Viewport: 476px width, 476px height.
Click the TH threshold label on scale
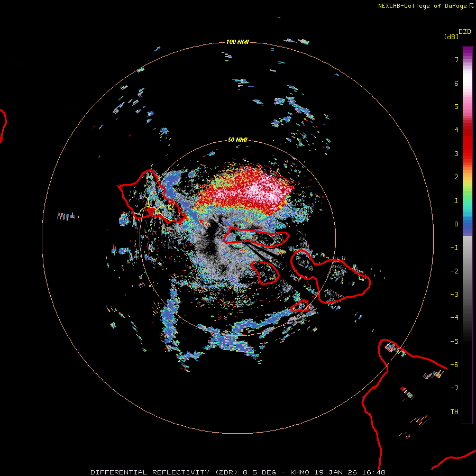point(454,412)
